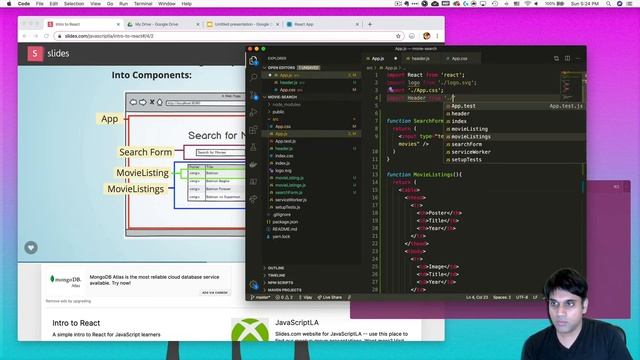640x360 pixels.
Task: Open the Docker whale view in VS Code
Action: click(x=253, y=164)
